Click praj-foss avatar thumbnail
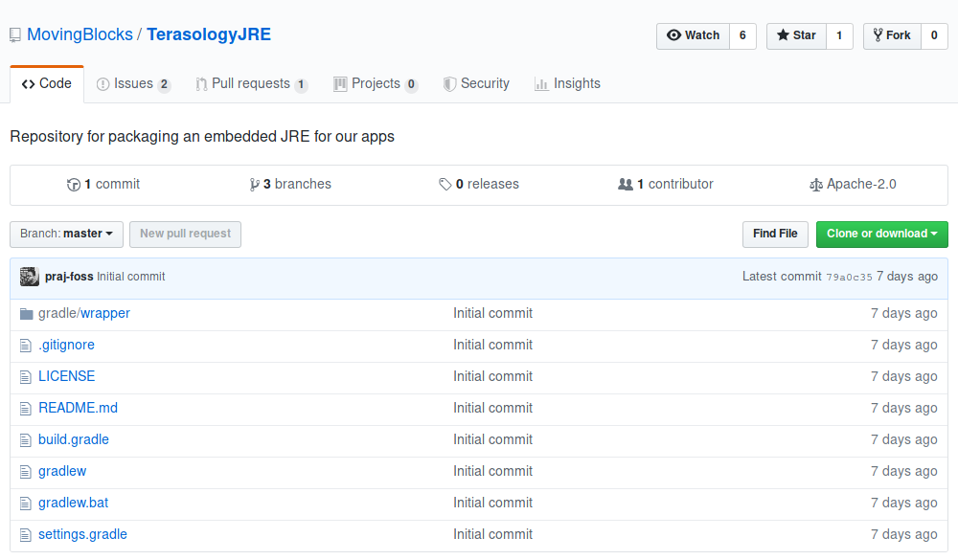 (x=30, y=277)
